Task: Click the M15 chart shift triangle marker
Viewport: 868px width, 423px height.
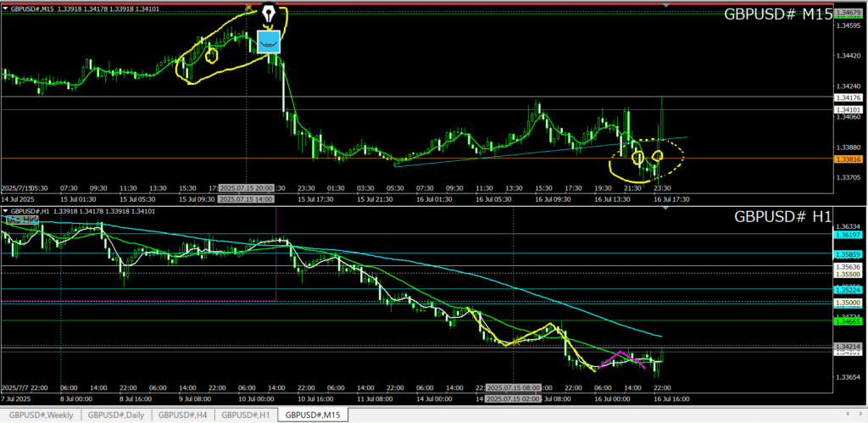Action: pos(666,5)
